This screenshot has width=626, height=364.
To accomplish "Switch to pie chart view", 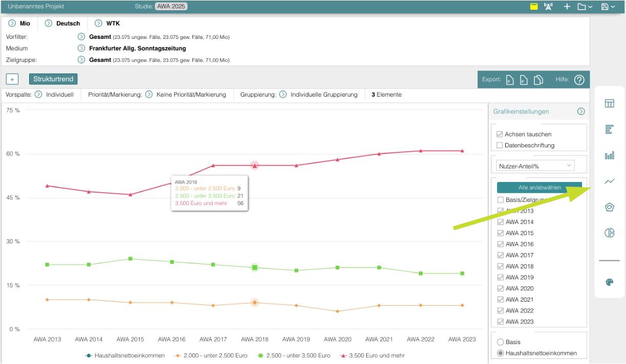I will coord(609,233).
